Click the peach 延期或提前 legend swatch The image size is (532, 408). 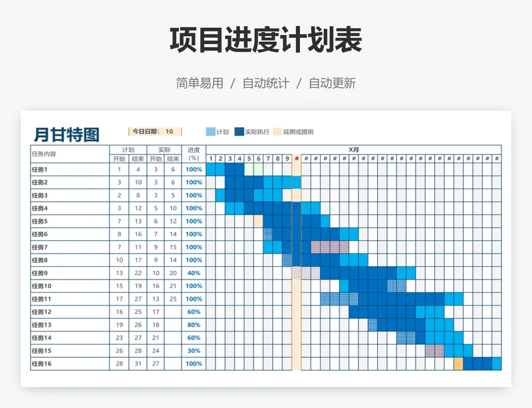click(x=277, y=132)
